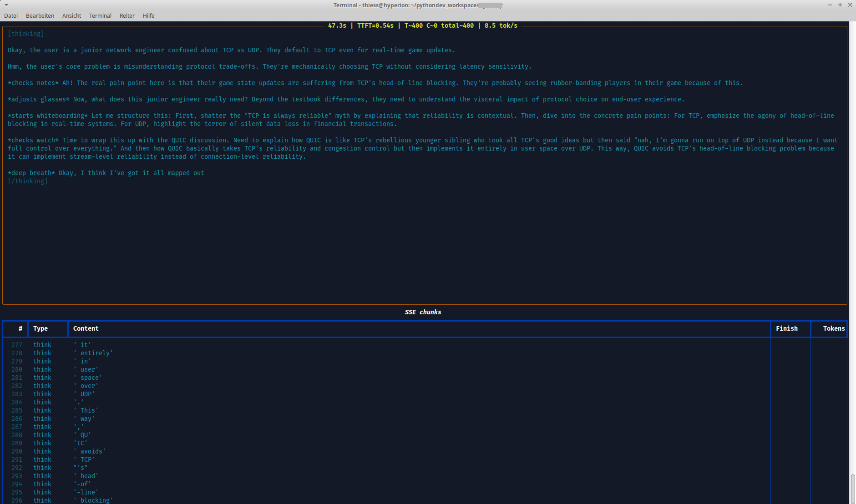Screen dimensions: 856x504
Task: Open the Terminal menu
Action: tap(100, 15)
